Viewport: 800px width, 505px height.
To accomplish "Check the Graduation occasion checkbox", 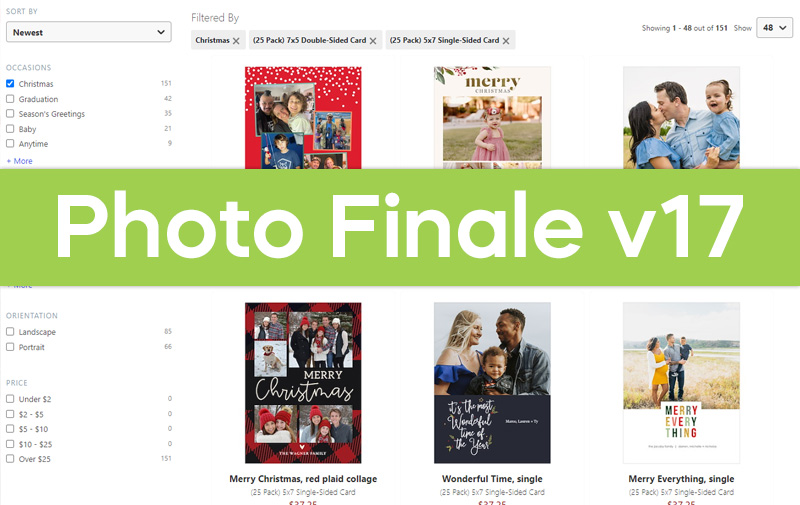I will pos(10,98).
